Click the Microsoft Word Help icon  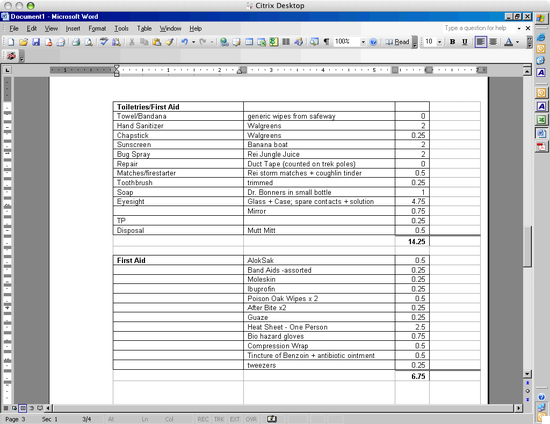373,42
